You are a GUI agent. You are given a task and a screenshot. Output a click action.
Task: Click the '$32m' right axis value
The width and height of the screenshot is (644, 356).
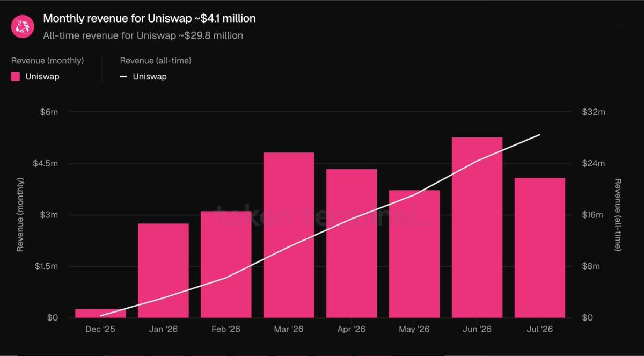click(594, 112)
